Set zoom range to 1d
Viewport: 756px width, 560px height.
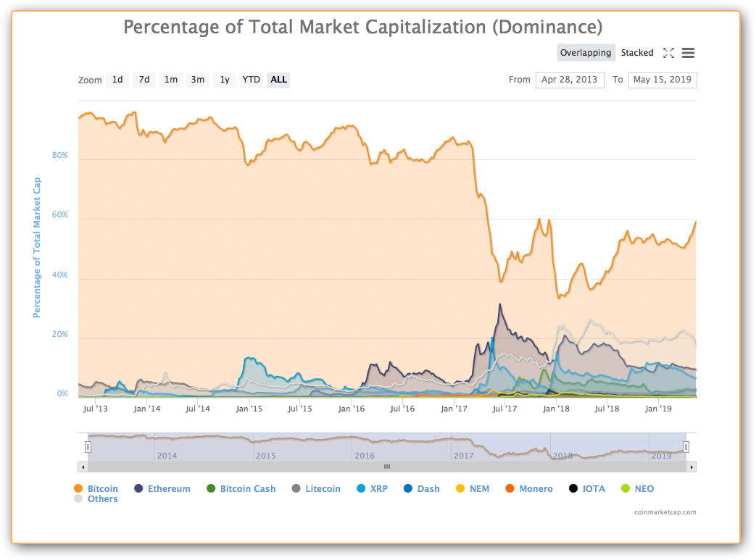117,80
